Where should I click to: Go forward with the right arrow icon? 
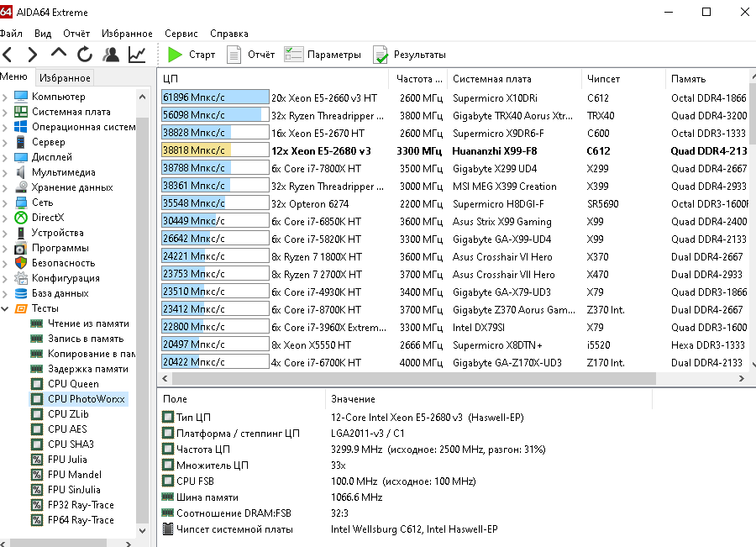click(x=32, y=55)
